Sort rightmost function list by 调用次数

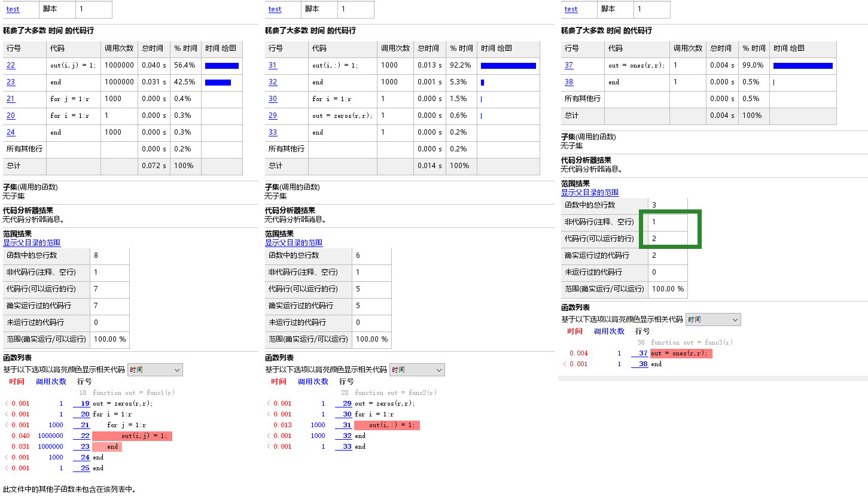[610, 331]
